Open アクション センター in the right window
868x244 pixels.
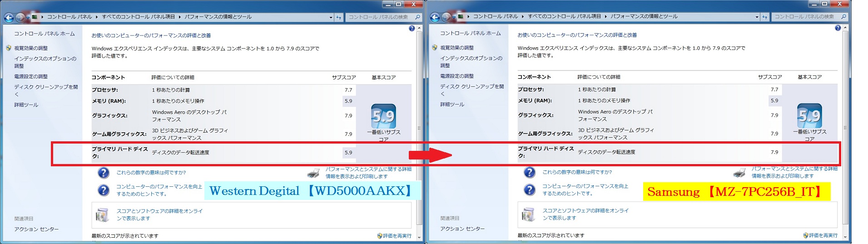[462, 229]
